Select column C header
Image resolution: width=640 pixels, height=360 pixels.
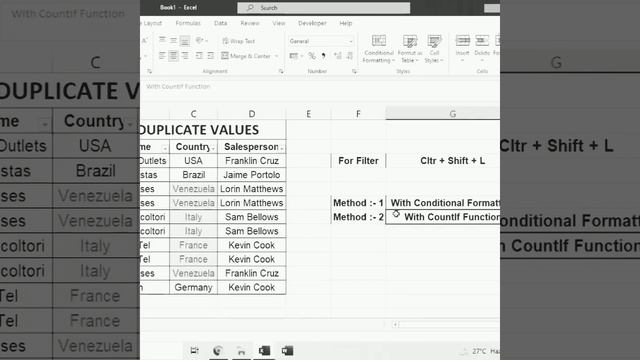pos(193,114)
